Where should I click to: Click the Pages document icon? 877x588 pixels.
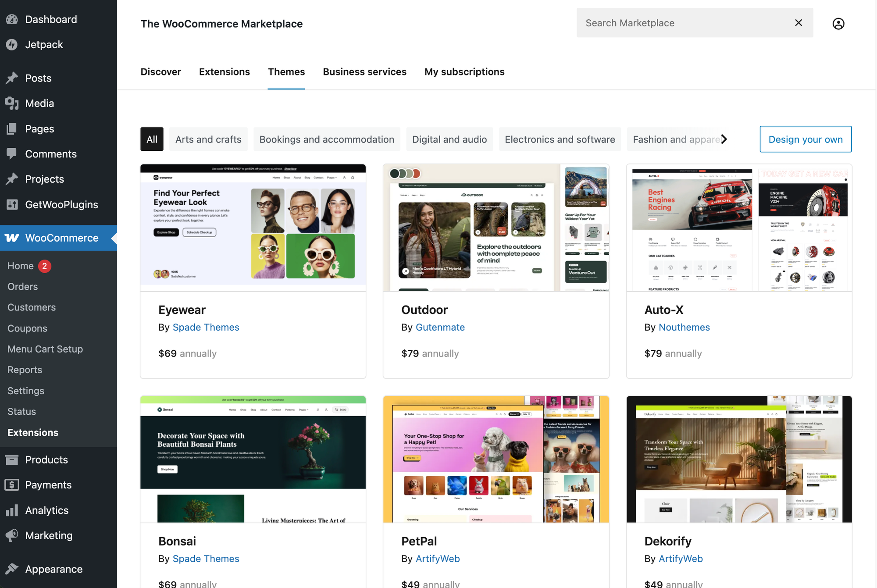12,129
